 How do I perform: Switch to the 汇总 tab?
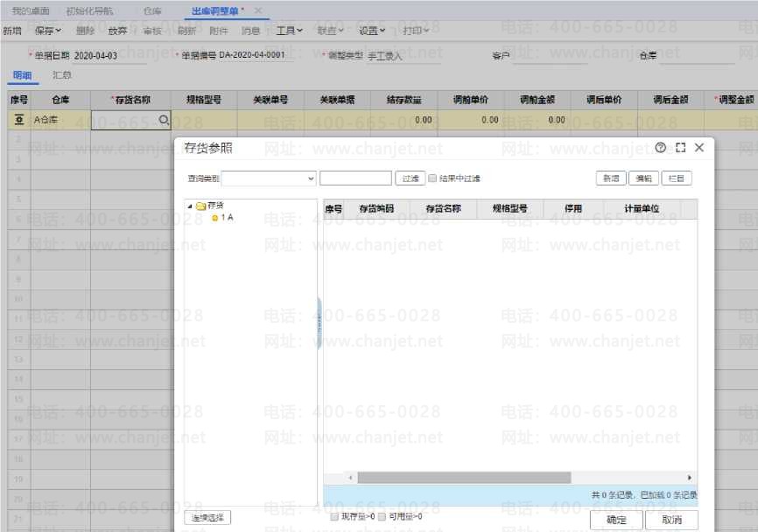click(x=62, y=76)
